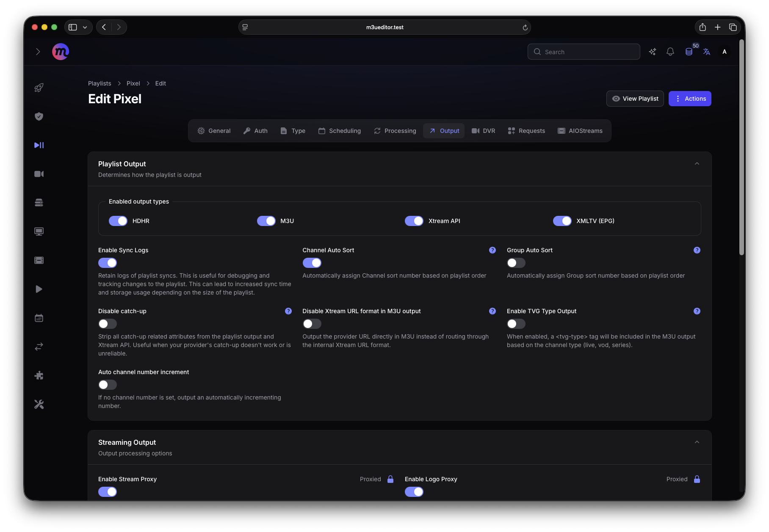Click the monitor display sidebar icon
The height and width of the screenshot is (532, 769).
39,232
